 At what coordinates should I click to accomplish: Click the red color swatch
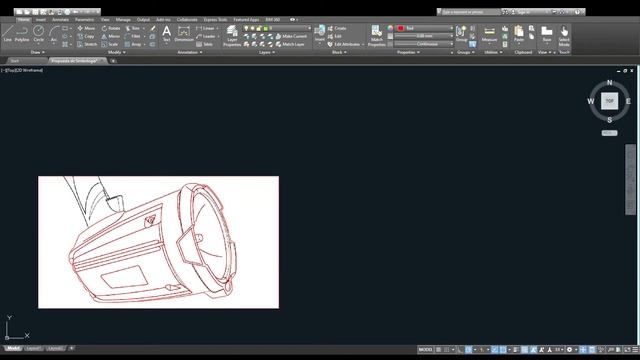pos(400,28)
